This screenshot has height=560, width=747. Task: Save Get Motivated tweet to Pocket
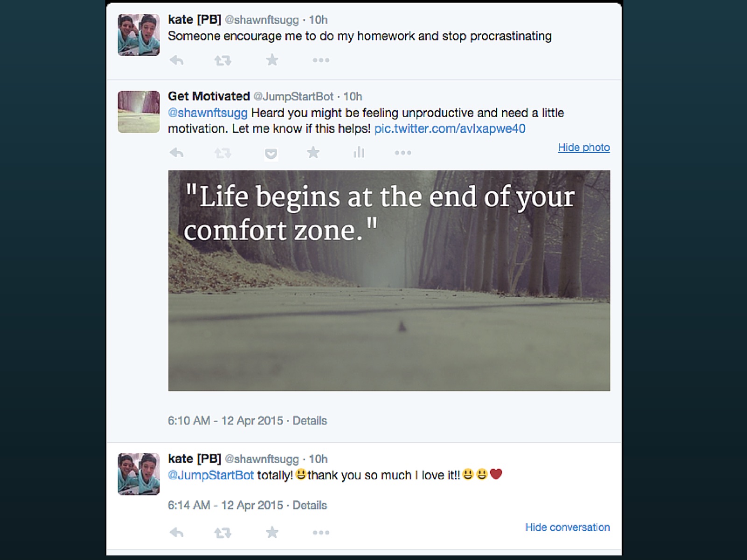271,154
